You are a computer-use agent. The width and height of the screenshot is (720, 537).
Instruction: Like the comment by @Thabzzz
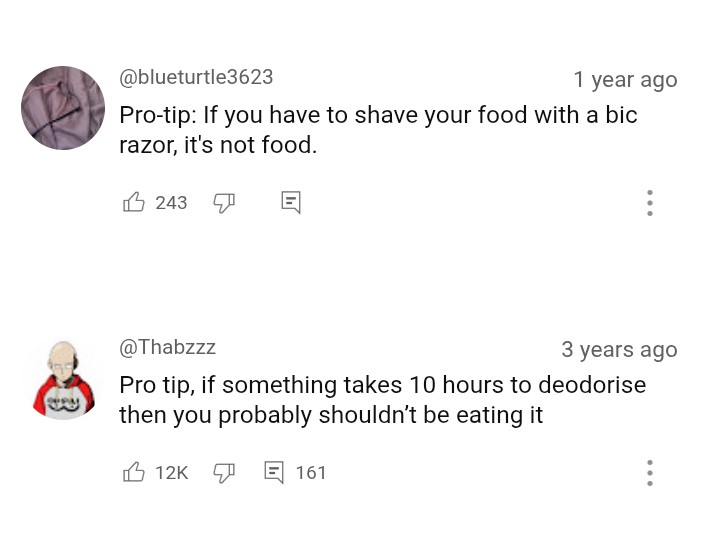[134, 472]
